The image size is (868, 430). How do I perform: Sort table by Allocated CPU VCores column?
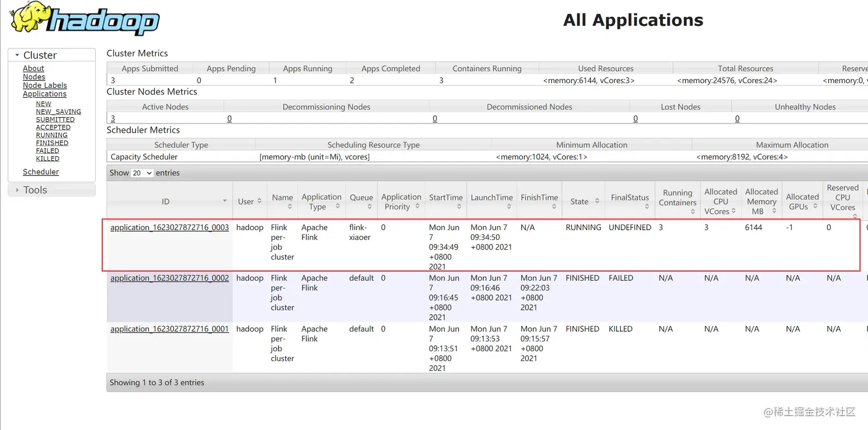(721, 202)
